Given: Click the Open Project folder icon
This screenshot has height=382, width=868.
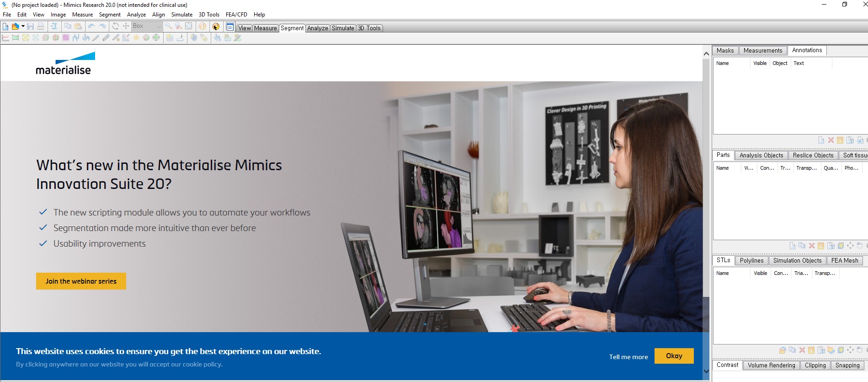Looking at the screenshot, I should click(15, 27).
